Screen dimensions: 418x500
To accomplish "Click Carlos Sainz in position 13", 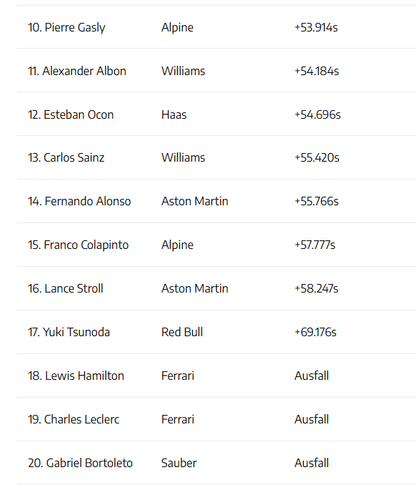I will 66,158.
